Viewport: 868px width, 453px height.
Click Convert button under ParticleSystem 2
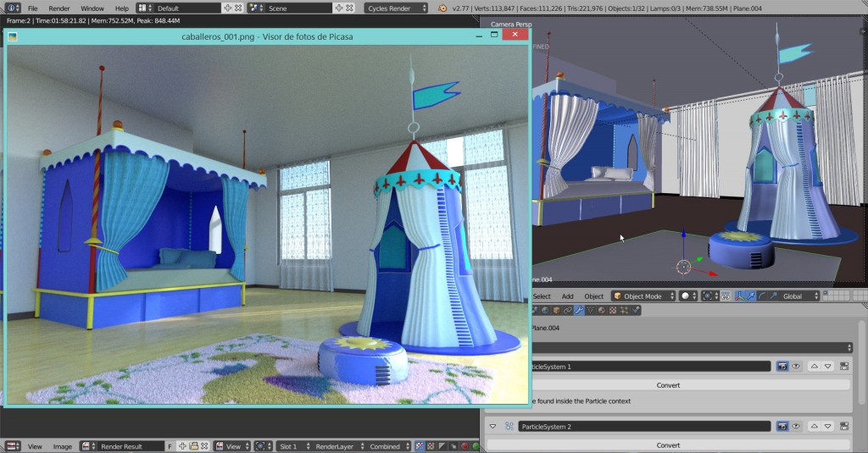click(x=668, y=445)
